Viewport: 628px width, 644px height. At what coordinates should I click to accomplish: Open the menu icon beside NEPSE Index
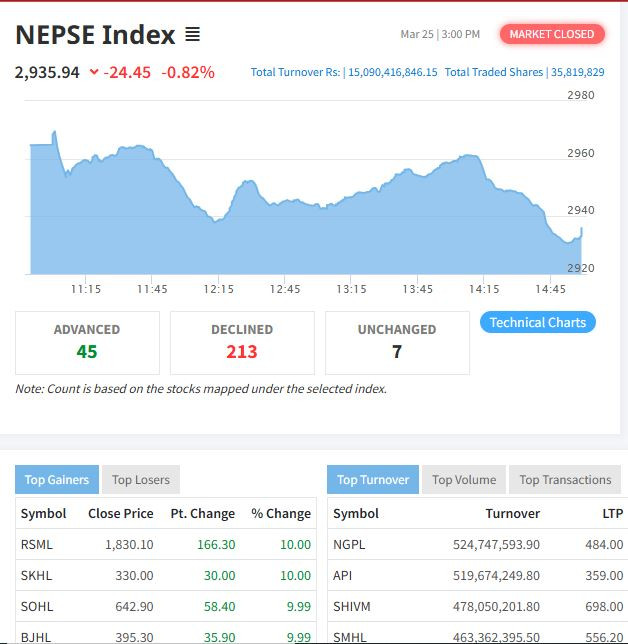tap(193, 35)
